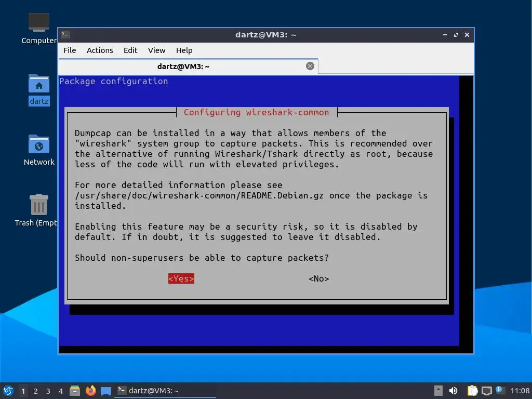Switch to workspace 3
The width and height of the screenshot is (532, 399).
[48, 391]
